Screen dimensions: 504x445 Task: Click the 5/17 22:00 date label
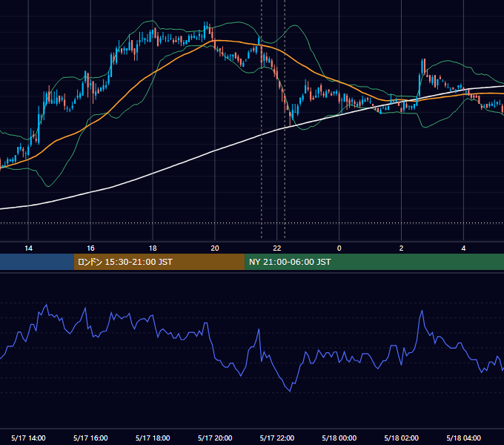pyautogui.click(x=276, y=438)
